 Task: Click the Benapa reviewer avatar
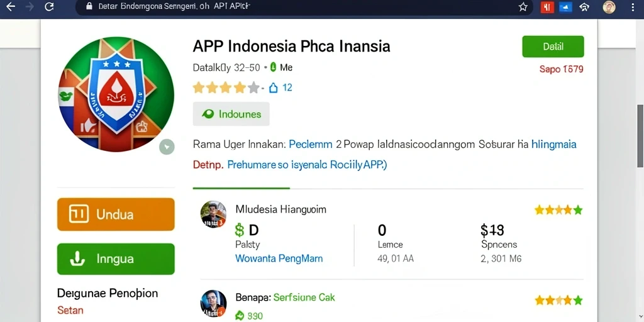(214, 304)
